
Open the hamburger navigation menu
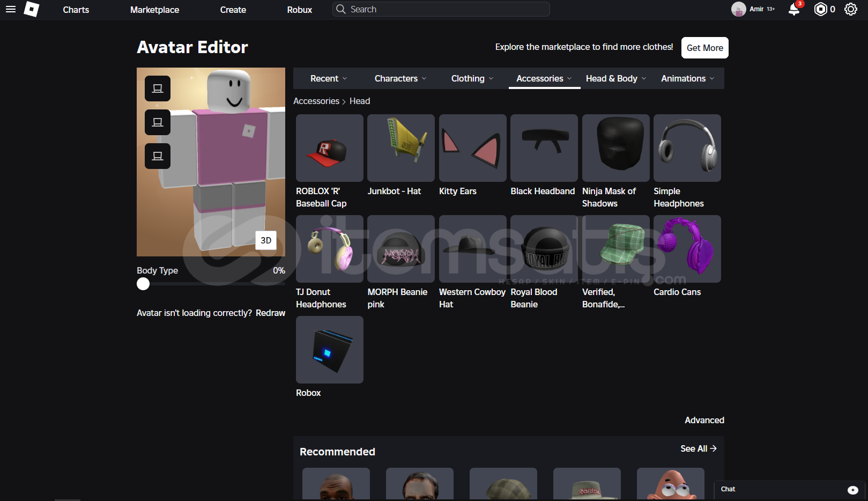[11, 9]
